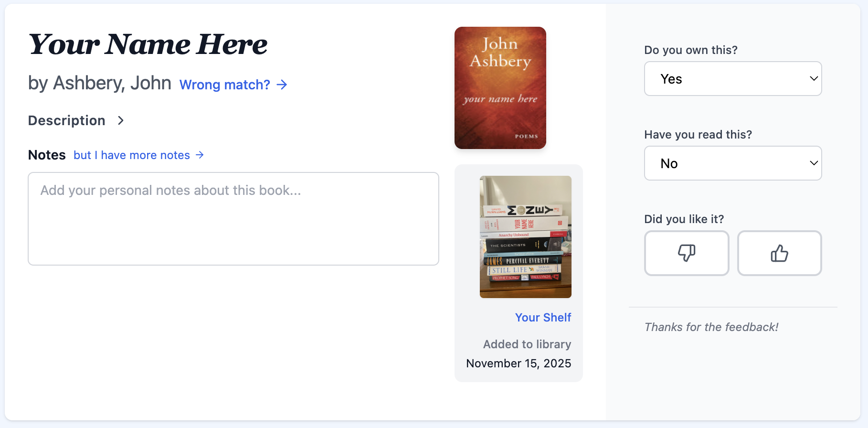Follow the 'Wrong match?' link
Viewport: 868px width, 428px height.
(224, 85)
